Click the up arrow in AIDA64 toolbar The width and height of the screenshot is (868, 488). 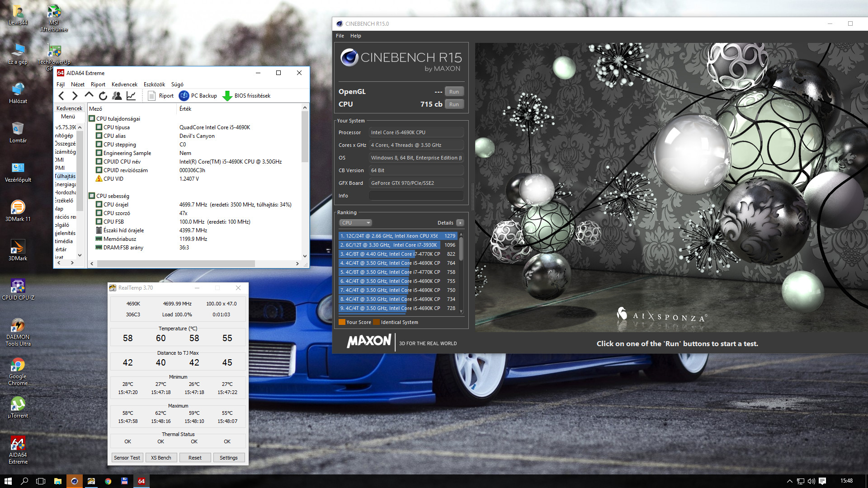point(89,95)
